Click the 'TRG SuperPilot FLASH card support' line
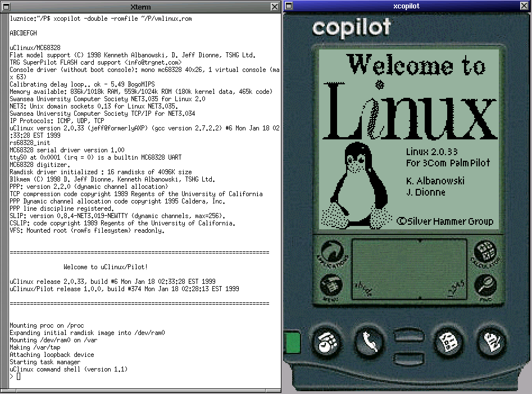The width and height of the screenshot is (532, 394). 96,62
